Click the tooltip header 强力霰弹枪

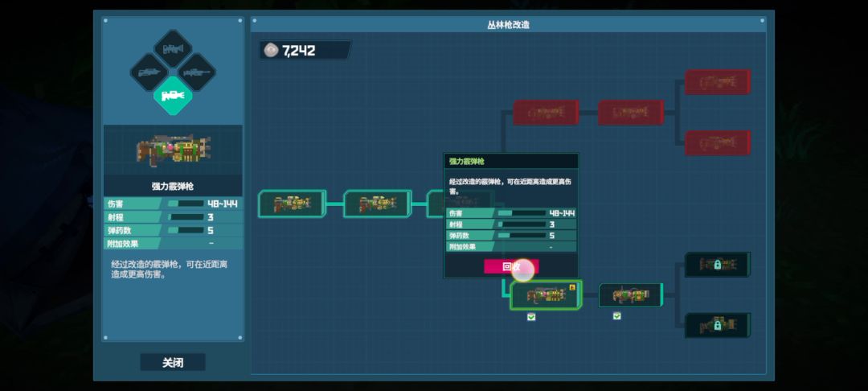point(467,161)
